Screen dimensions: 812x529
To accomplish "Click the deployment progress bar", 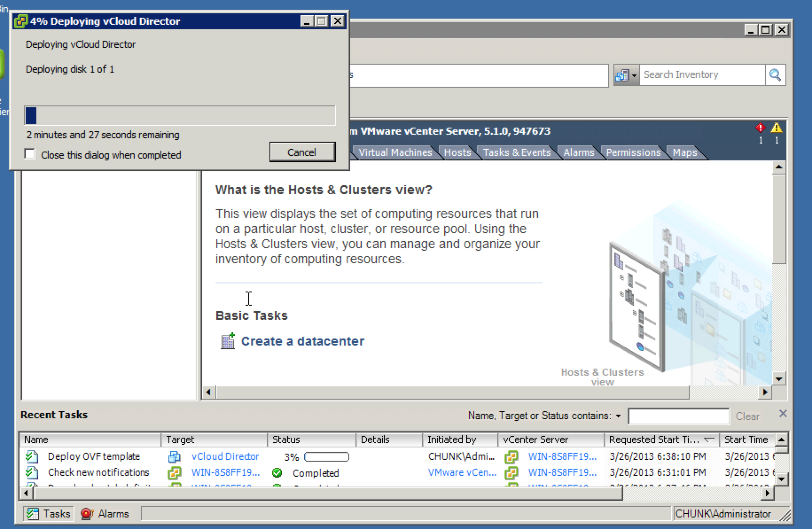I will click(180, 116).
